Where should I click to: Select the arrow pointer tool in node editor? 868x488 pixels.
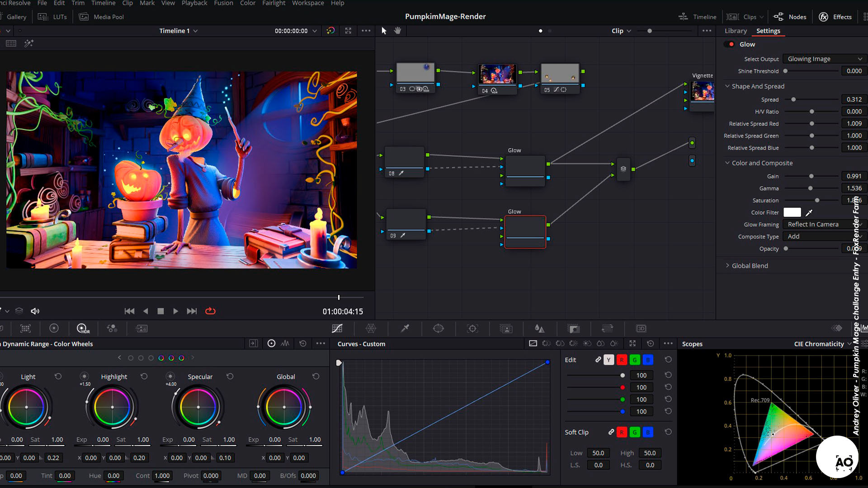pos(384,31)
